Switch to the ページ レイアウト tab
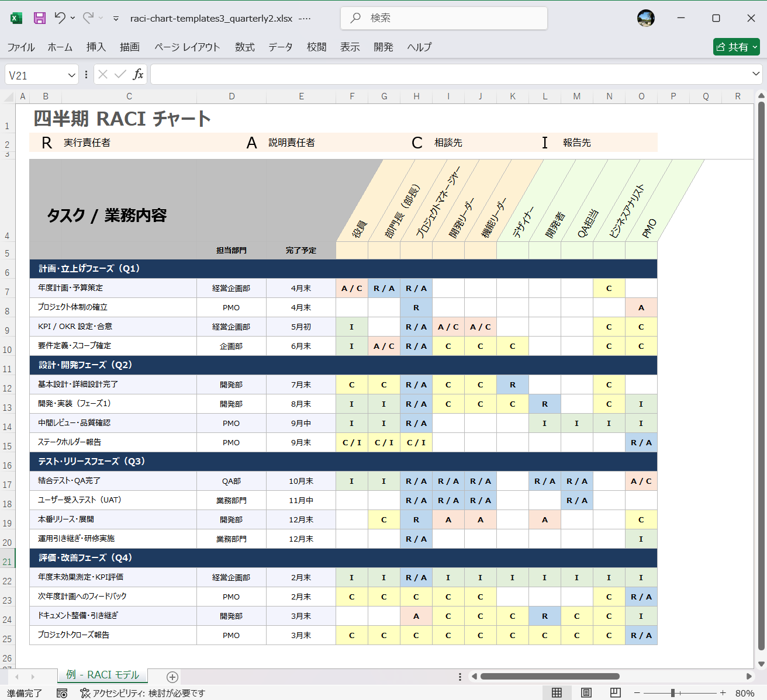 coord(187,47)
